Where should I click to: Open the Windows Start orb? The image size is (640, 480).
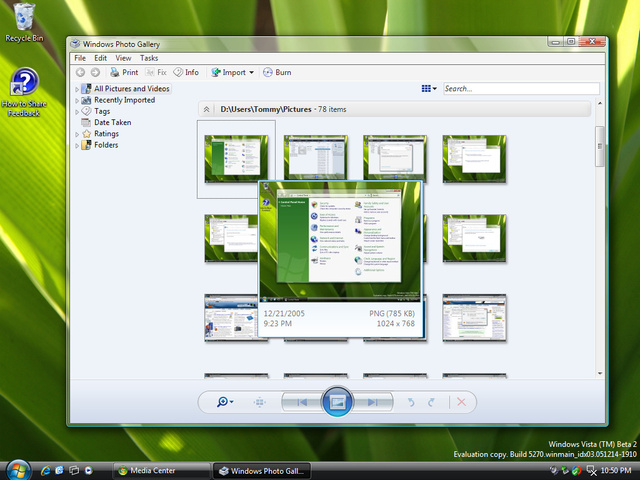(18, 470)
